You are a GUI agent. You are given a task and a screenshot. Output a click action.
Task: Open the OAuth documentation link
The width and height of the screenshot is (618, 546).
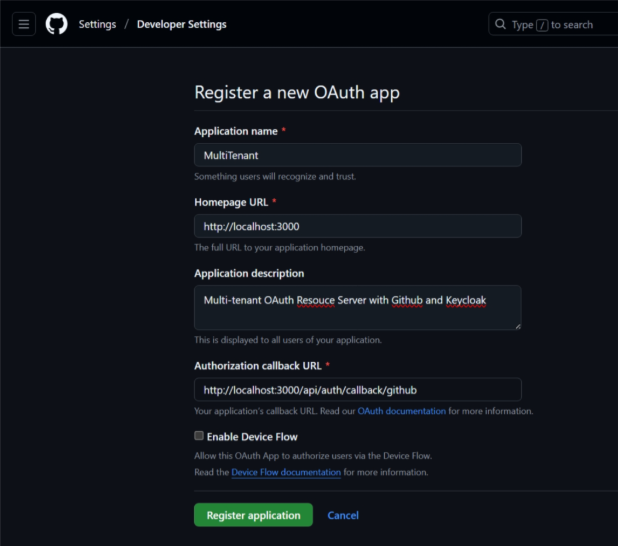401,411
